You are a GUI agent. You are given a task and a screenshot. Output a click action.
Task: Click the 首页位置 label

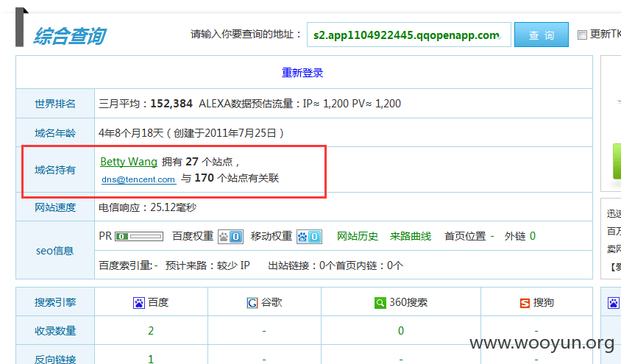click(465, 236)
